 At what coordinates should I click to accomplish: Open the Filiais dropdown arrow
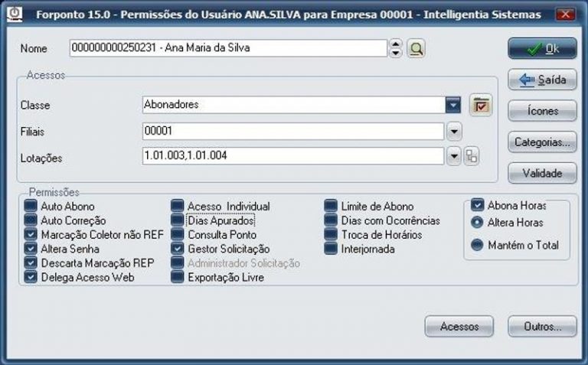point(454,131)
